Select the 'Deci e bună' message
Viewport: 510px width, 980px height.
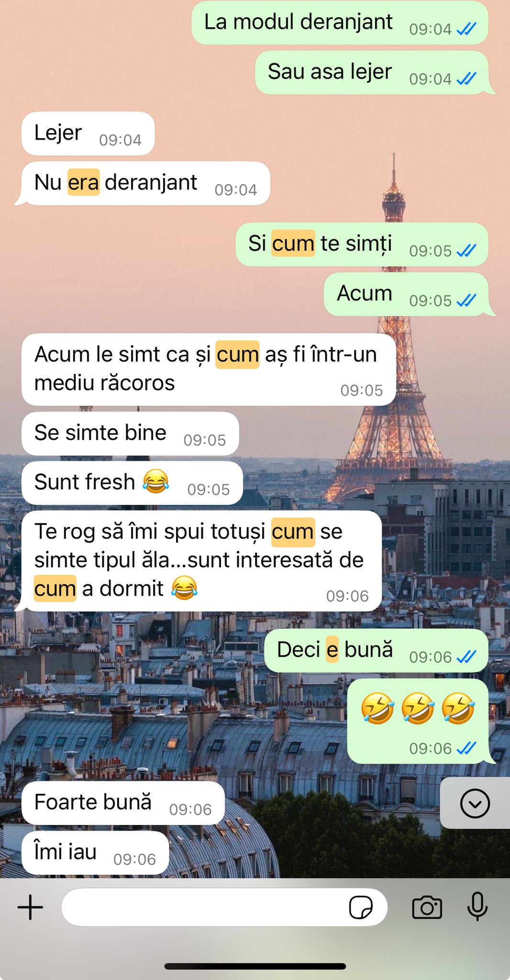[376, 651]
